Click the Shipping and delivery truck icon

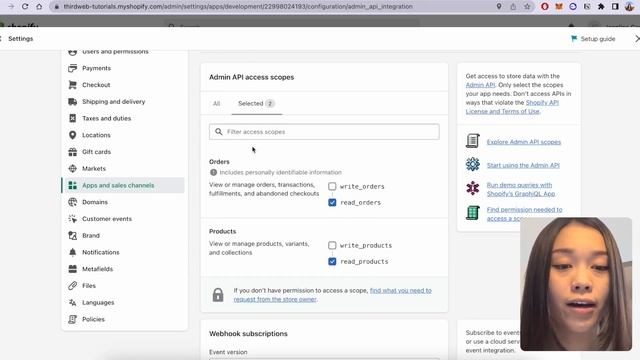tap(73, 102)
